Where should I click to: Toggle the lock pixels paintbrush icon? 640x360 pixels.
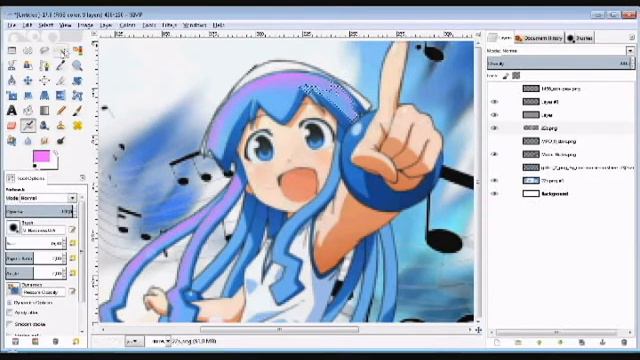tap(506, 76)
